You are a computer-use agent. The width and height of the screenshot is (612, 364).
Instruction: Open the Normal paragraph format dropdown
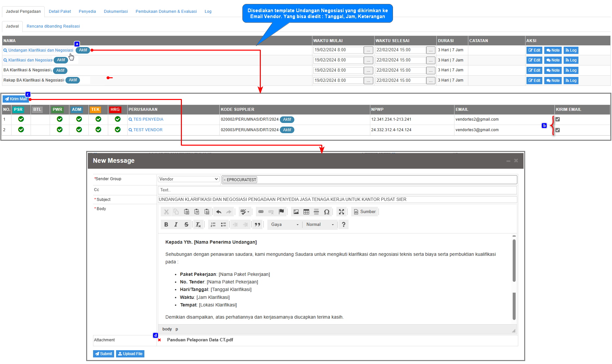click(320, 225)
